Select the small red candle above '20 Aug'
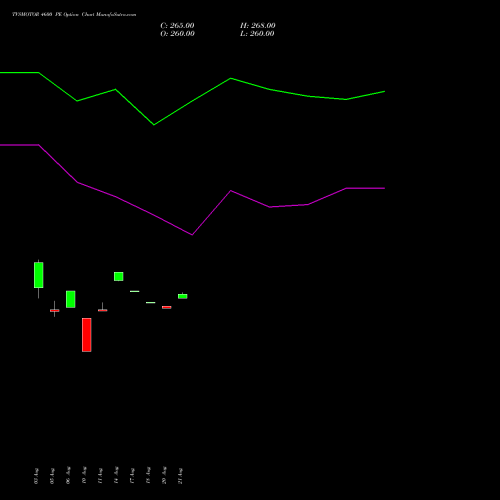500x500 pixels. tap(167, 307)
